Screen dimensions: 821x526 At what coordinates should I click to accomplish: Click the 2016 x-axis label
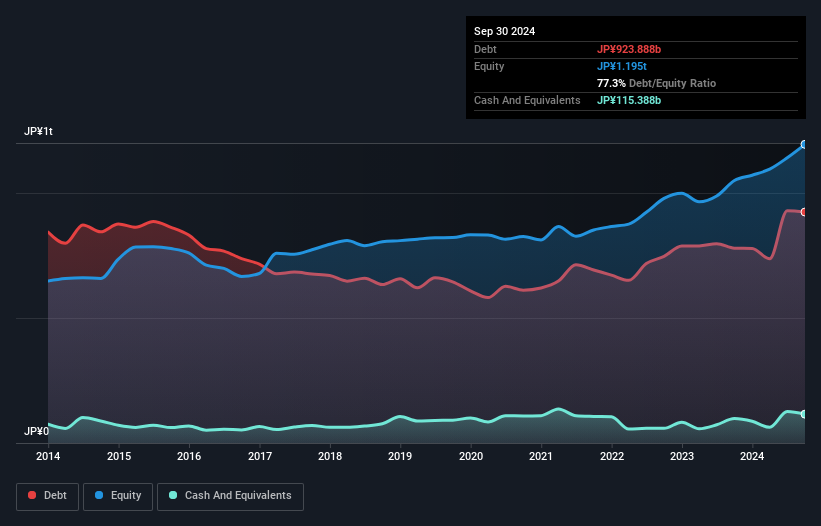pyautogui.click(x=189, y=456)
